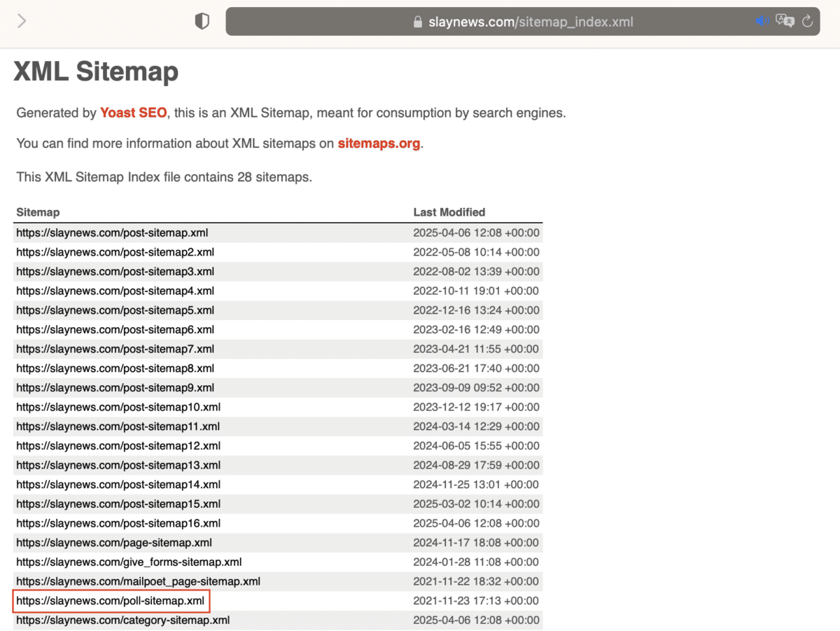Open post-sitemap11.xml link
Viewport: 840px width, 631px height.
click(x=118, y=427)
